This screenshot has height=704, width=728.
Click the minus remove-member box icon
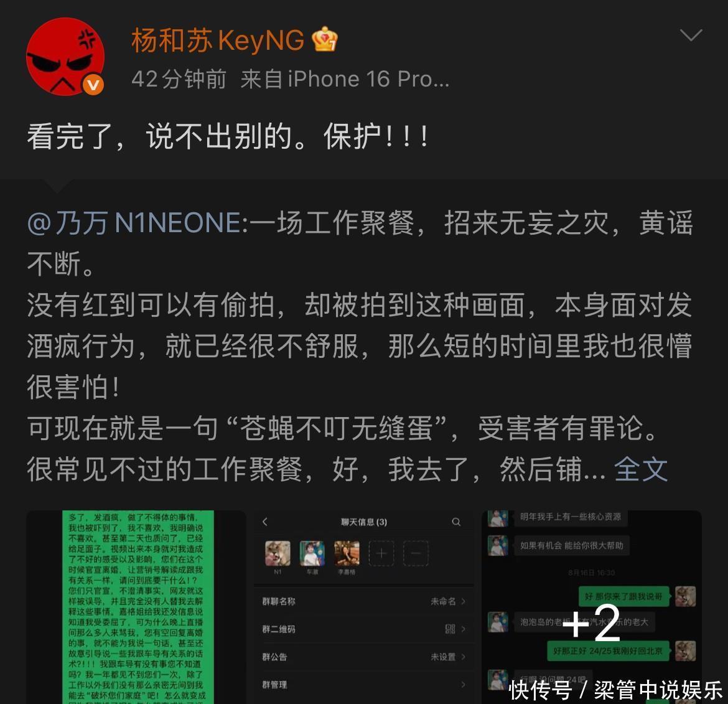click(x=416, y=553)
